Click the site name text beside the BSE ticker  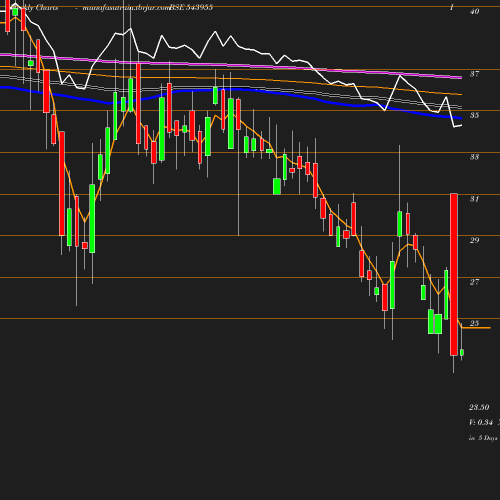coord(126,8)
